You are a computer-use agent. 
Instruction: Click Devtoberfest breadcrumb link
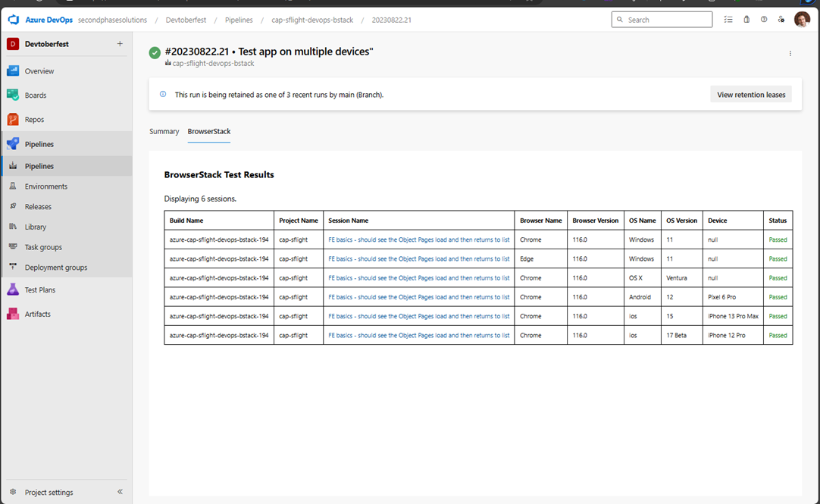pos(186,20)
